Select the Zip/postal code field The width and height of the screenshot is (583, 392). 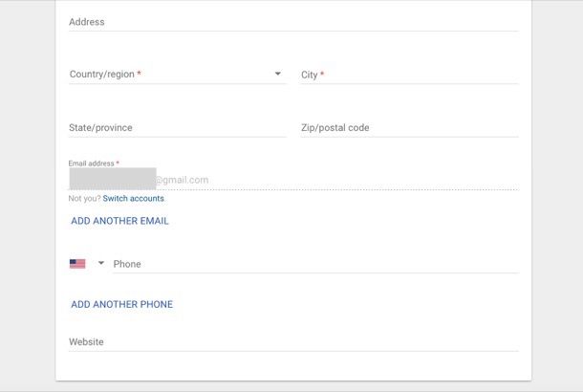click(409, 127)
